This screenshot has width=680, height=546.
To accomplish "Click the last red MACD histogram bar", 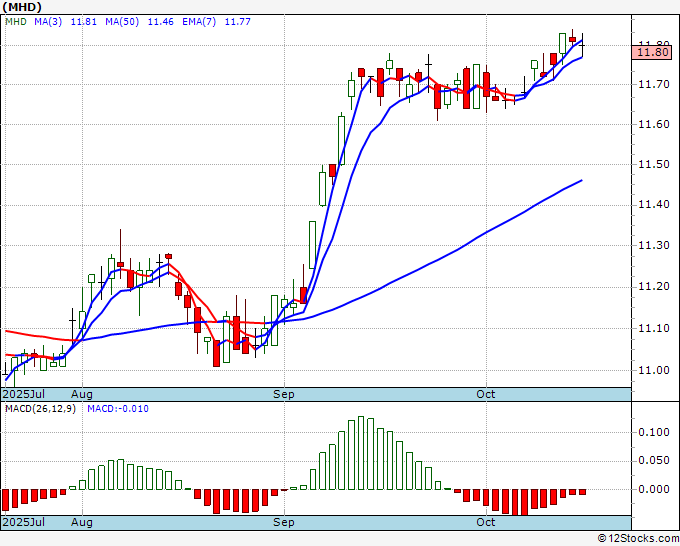I will 582,492.
